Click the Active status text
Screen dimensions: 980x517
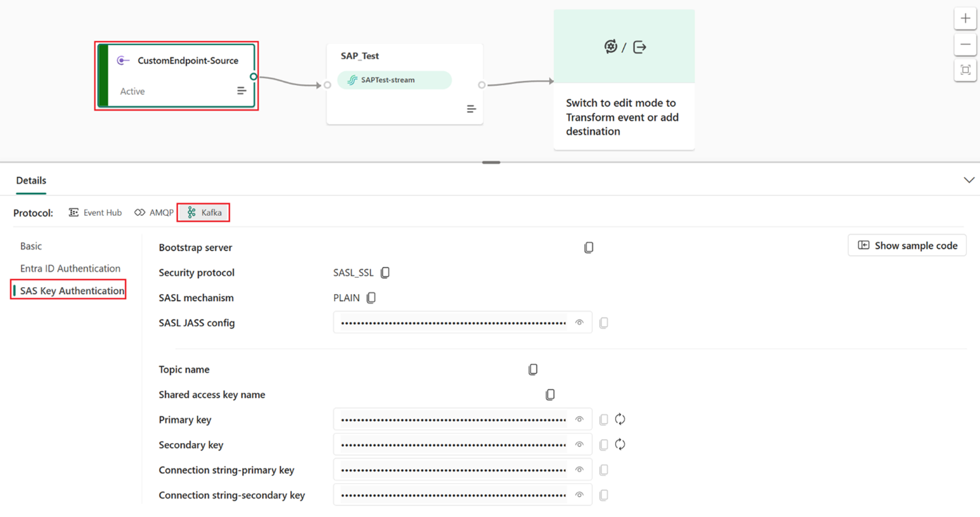tap(132, 91)
